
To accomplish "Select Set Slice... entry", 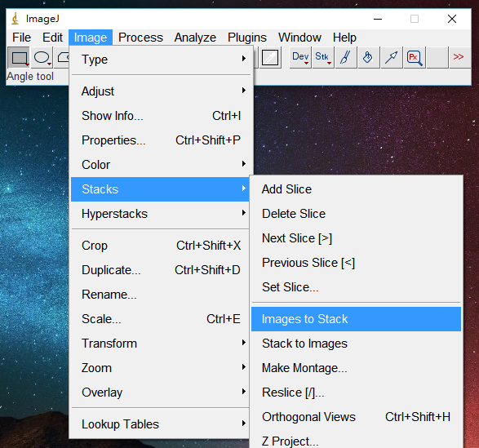I will click(x=357, y=287).
